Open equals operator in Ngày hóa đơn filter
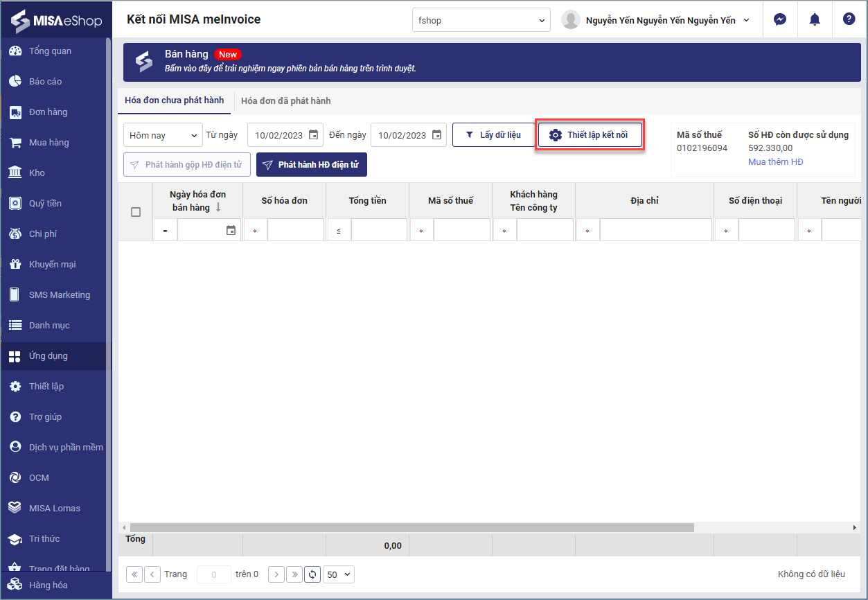868x600 pixels. tap(166, 230)
